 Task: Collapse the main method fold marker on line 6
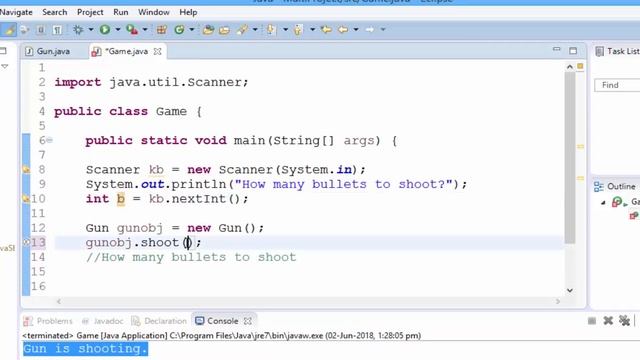click(49, 140)
